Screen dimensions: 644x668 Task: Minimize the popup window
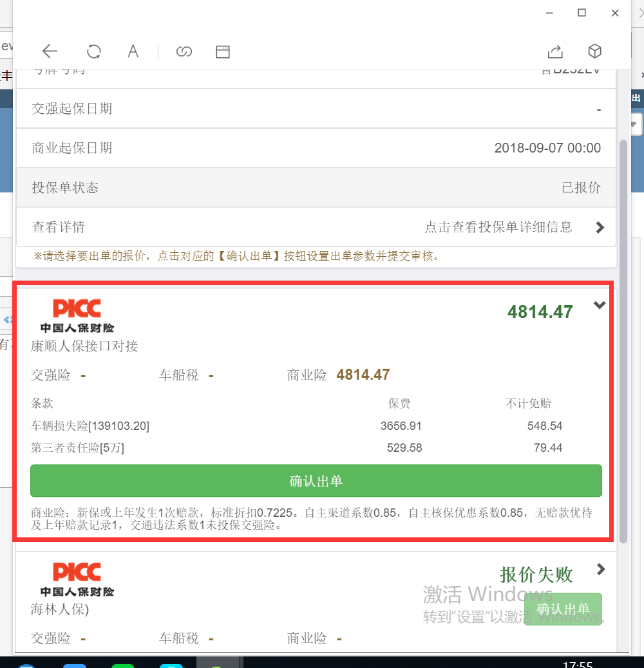pyautogui.click(x=549, y=14)
